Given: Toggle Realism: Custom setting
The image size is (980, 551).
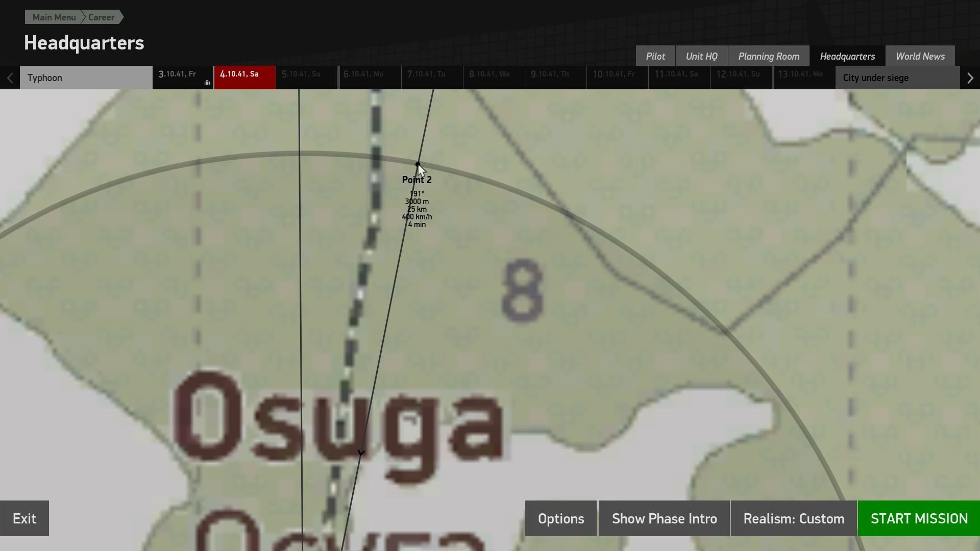Looking at the screenshot, I should coord(794,518).
